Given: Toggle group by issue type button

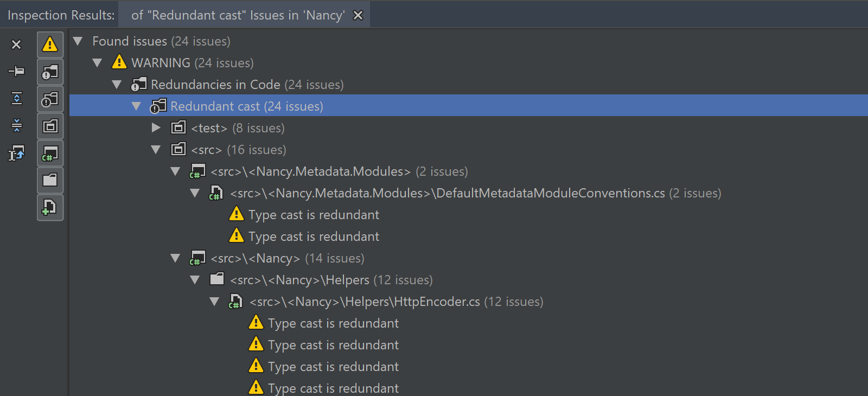Looking at the screenshot, I should pyautogui.click(x=50, y=99).
